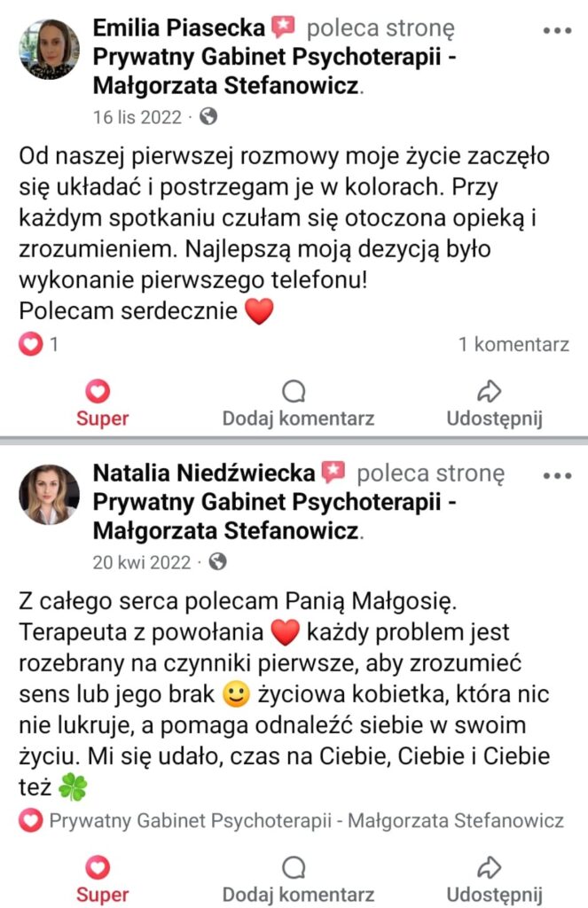The width and height of the screenshot is (588, 908).
Task: Open three-dot menu on Emilia Piasecka's post
Action: coord(556,30)
